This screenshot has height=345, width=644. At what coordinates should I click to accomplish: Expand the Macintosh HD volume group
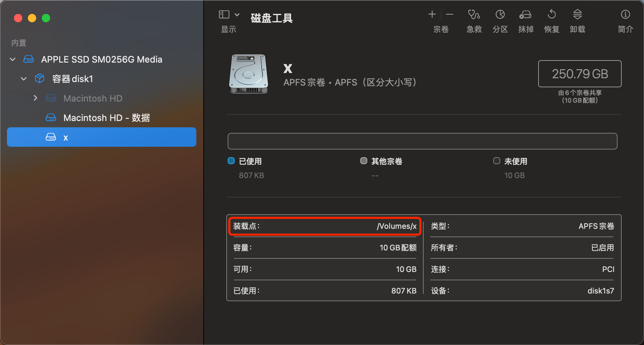coord(35,98)
